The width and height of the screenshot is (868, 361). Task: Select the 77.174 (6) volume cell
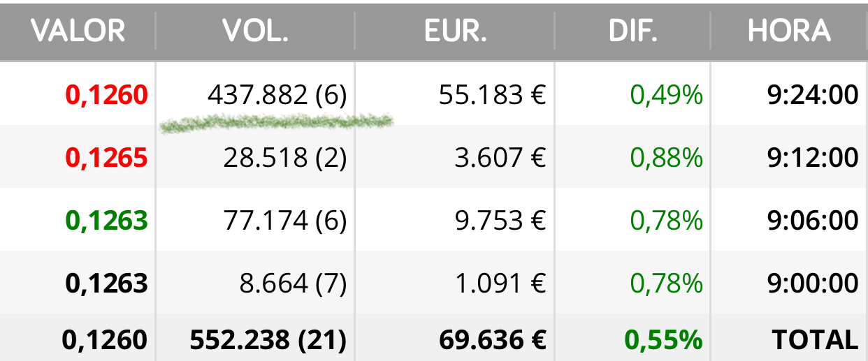pos(285,221)
